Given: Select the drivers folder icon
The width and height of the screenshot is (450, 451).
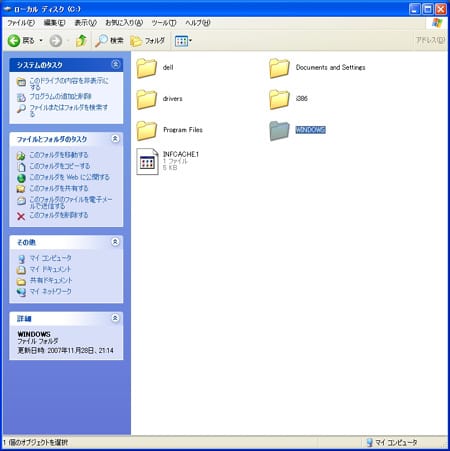Looking at the screenshot, I should pos(146,99).
